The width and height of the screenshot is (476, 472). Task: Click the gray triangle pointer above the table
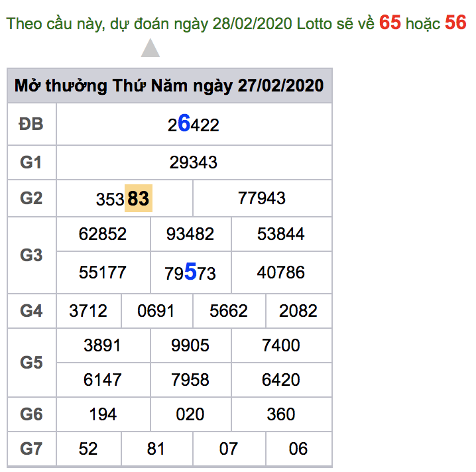tap(150, 49)
